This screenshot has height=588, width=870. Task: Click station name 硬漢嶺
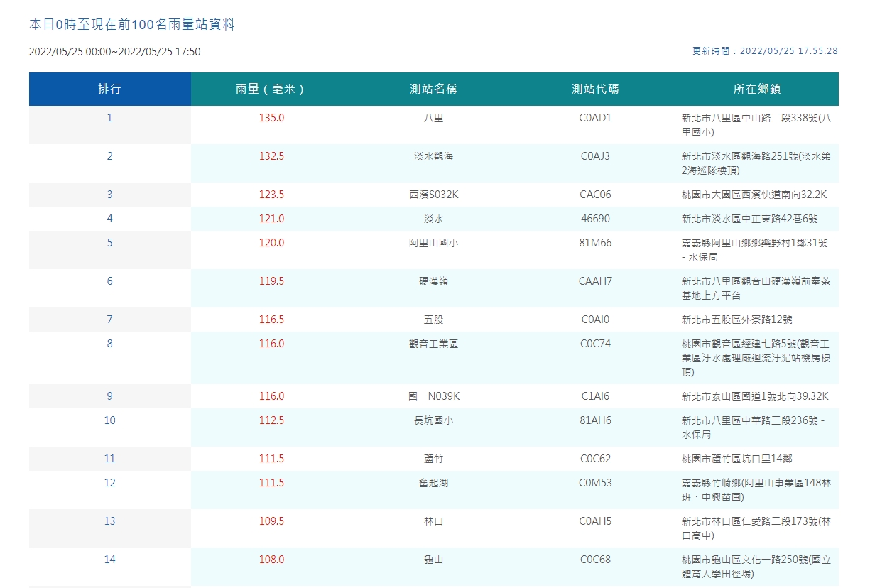pos(433,281)
